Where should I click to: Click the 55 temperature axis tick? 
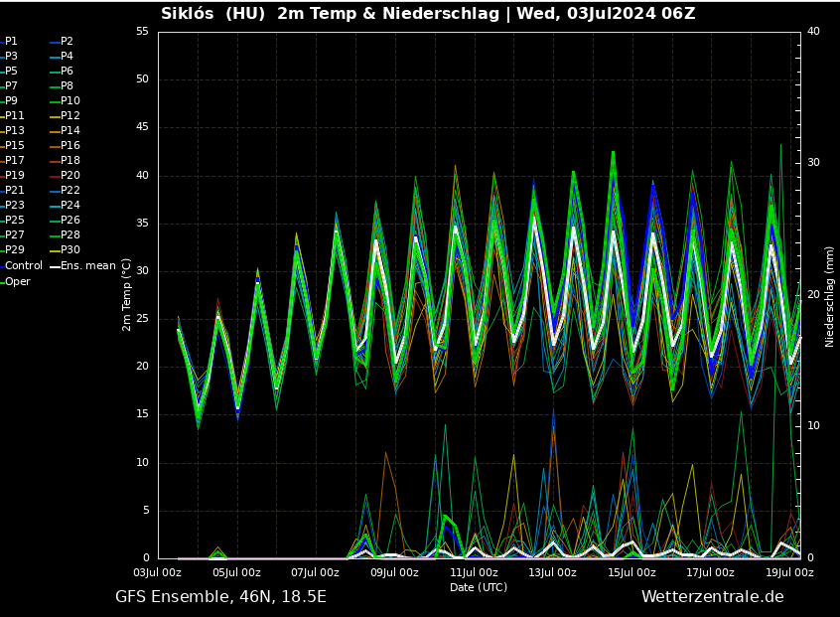[142, 32]
